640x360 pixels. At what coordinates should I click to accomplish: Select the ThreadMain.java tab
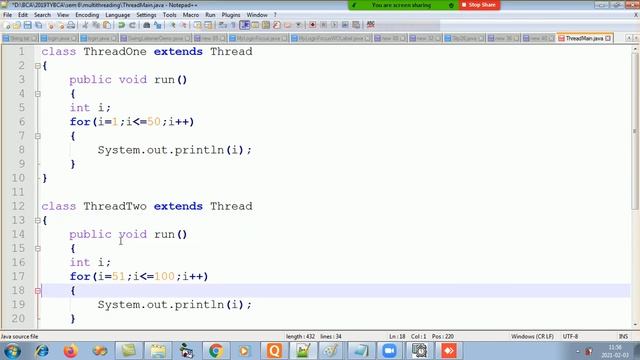pyautogui.click(x=584, y=38)
